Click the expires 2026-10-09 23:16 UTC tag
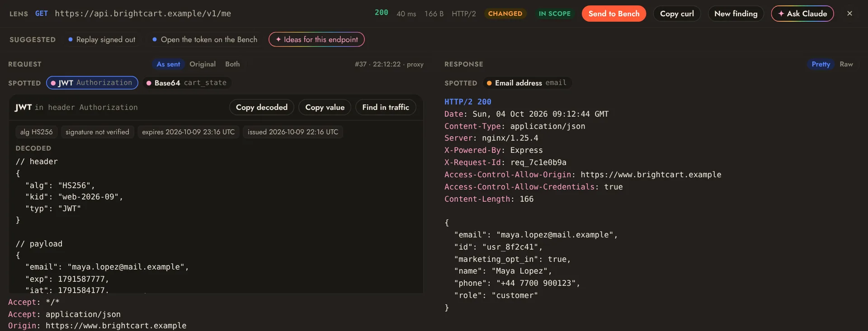 [189, 132]
